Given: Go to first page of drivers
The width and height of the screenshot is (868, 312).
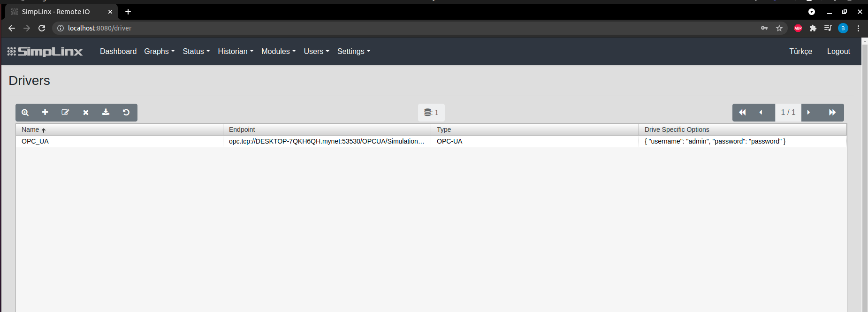Looking at the screenshot, I should click(742, 113).
